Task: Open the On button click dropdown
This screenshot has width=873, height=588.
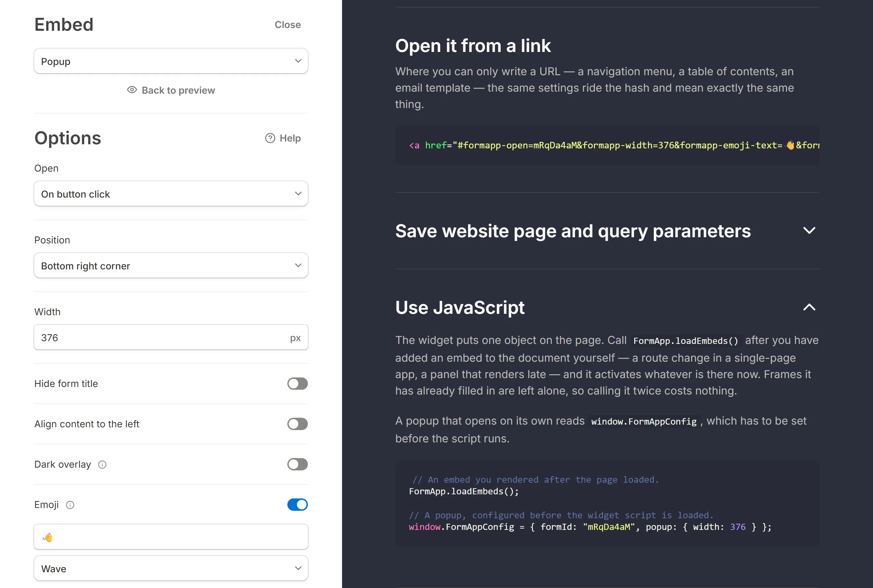Action: [171, 194]
